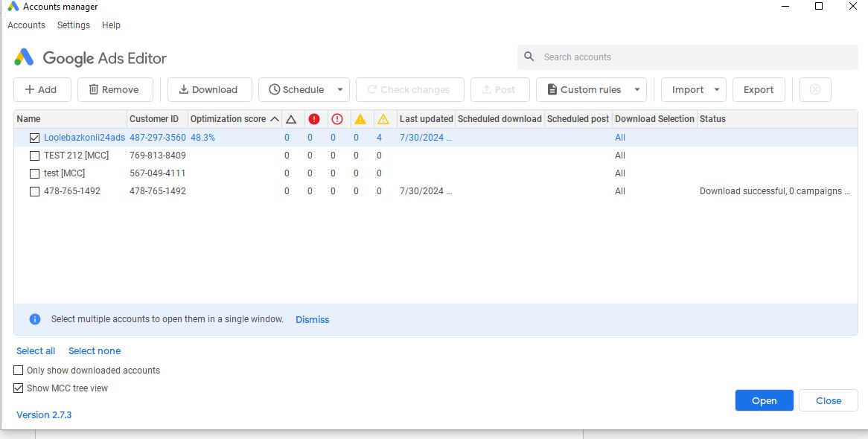Click the outlined red error column icon

pyautogui.click(x=337, y=119)
